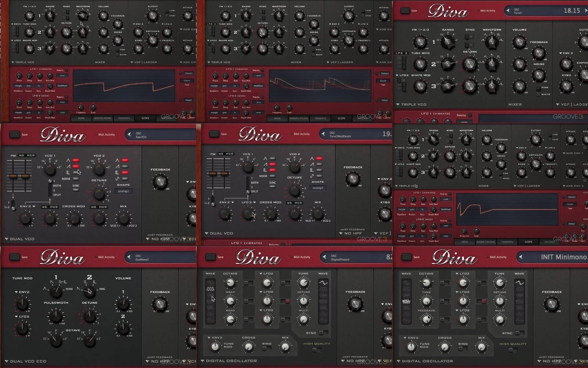Open SCOPE tab in top-left panel
The image size is (588, 368).
(145, 118)
